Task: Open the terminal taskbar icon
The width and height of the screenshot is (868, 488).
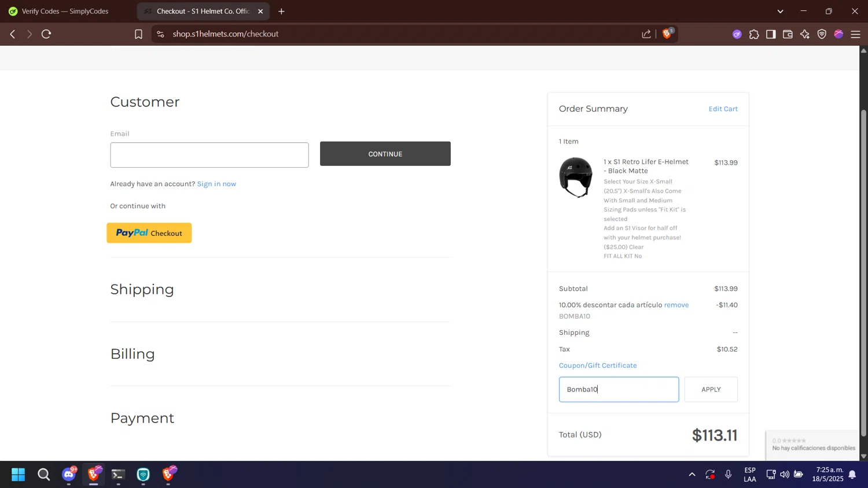Action: pyautogui.click(x=118, y=475)
